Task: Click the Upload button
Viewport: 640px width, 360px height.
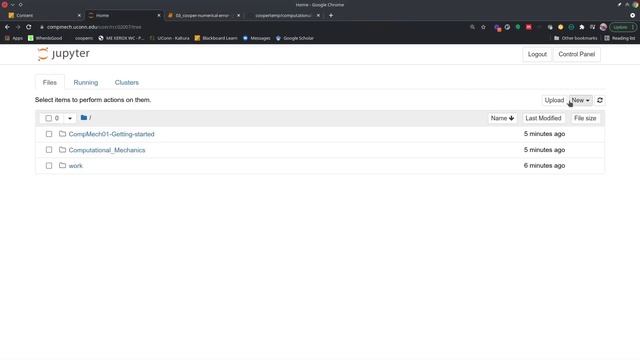Action: coord(554,100)
